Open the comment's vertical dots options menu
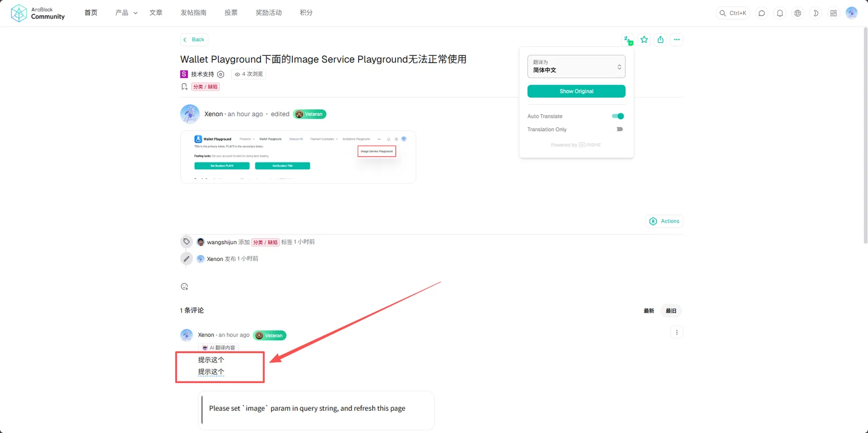This screenshot has height=433, width=868. (676, 332)
